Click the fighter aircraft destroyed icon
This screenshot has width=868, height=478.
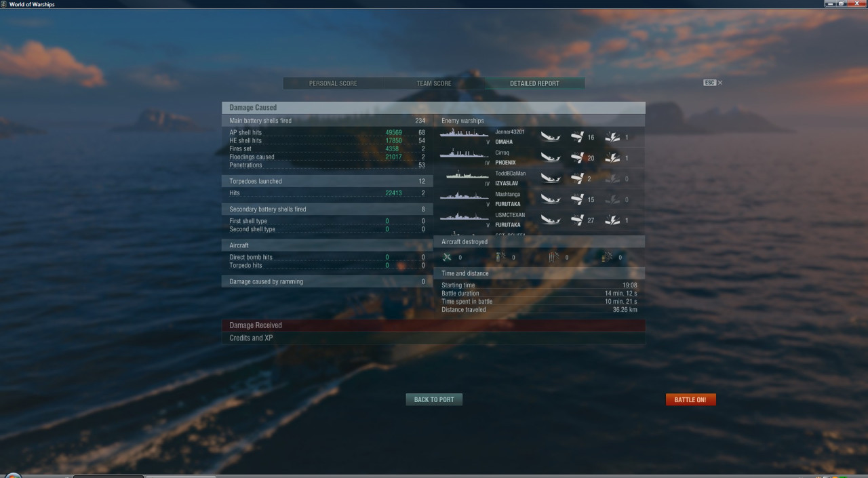447,257
